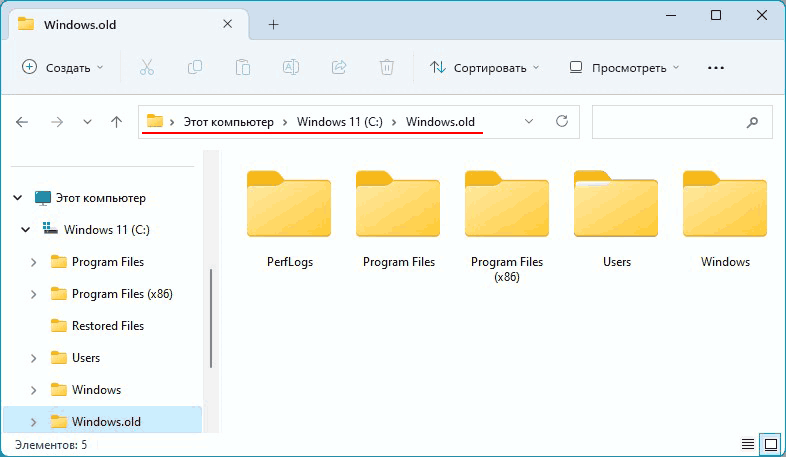Expand Windows.old node in navigation tree
The width and height of the screenshot is (786, 457).
34,422
